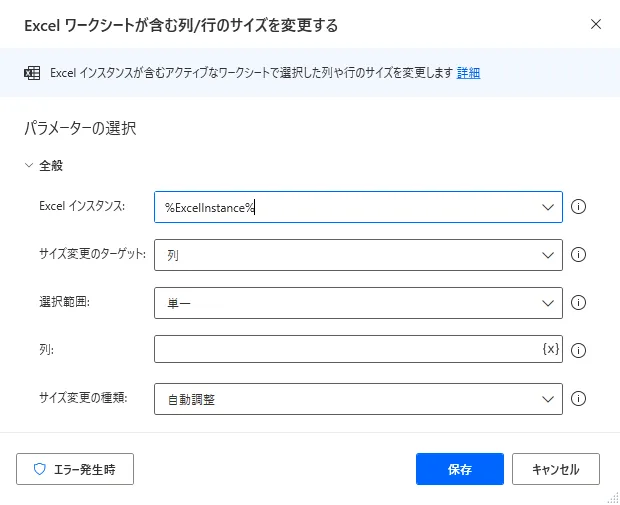Show info for サイズ変更の種類

click(578, 399)
